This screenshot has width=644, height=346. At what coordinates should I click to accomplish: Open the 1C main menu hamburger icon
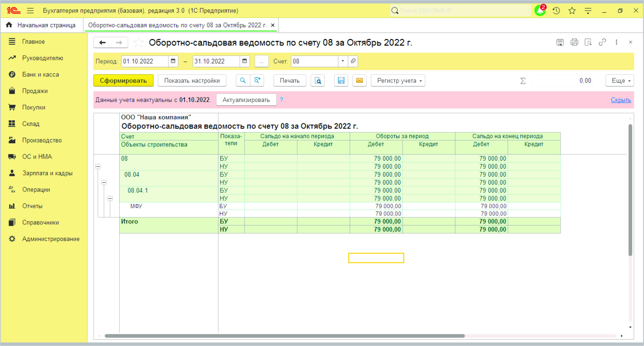[30, 11]
